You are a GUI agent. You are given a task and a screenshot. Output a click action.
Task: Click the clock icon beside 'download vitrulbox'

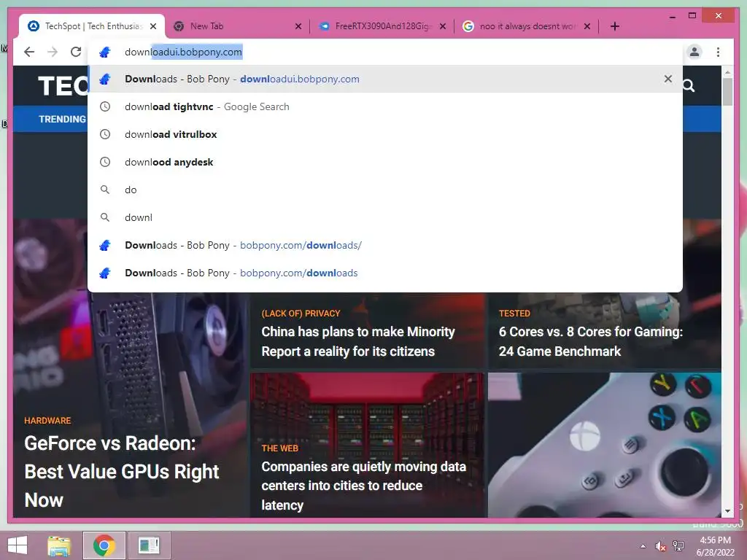point(105,134)
